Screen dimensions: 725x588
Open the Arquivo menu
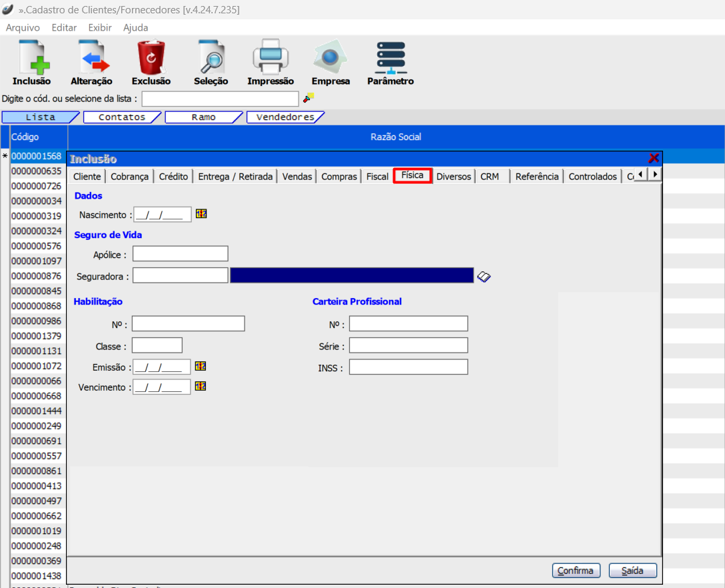[x=23, y=28]
